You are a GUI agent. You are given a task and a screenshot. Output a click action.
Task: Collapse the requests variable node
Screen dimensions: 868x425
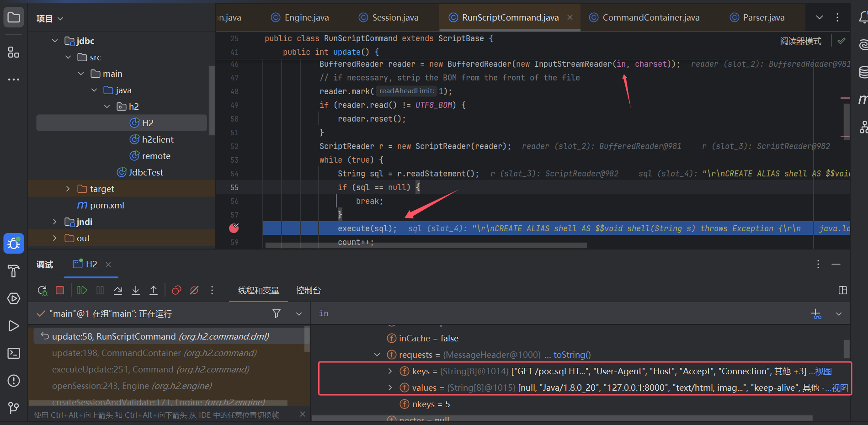377,355
